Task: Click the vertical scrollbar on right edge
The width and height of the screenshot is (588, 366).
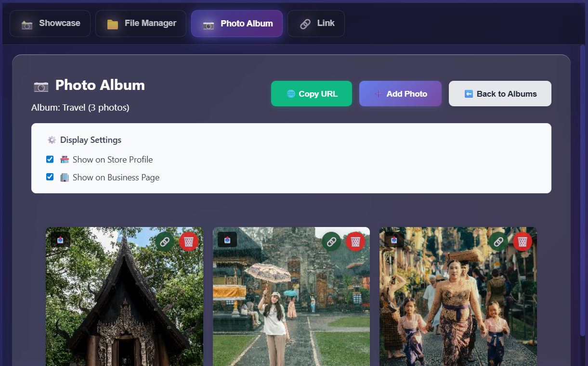Action: [x=583, y=192]
